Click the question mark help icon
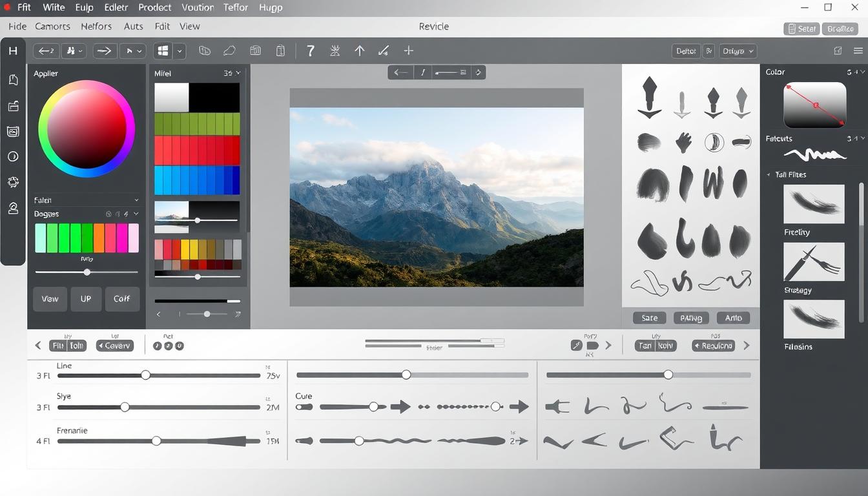The image size is (868, 496). point(311,51)
